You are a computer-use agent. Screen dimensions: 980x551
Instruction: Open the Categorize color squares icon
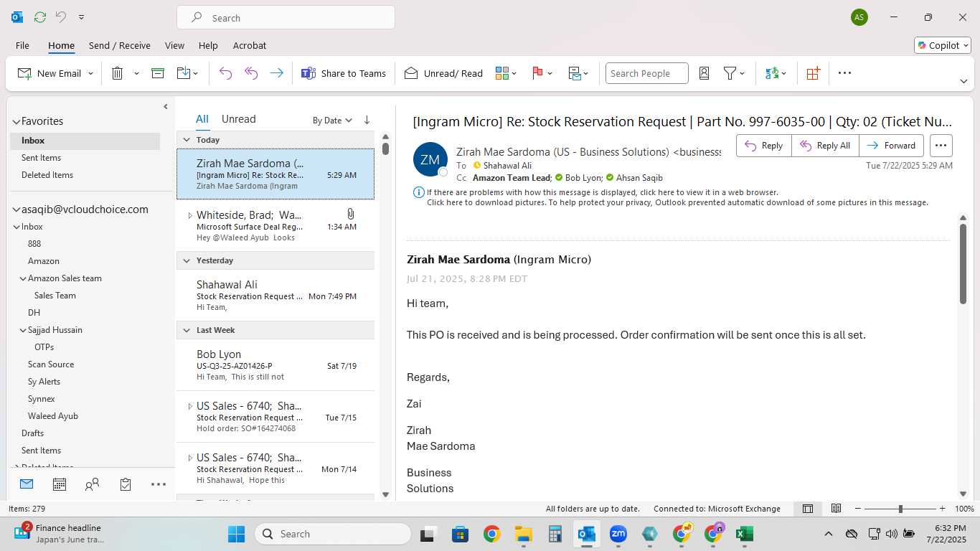pos(502,73)
